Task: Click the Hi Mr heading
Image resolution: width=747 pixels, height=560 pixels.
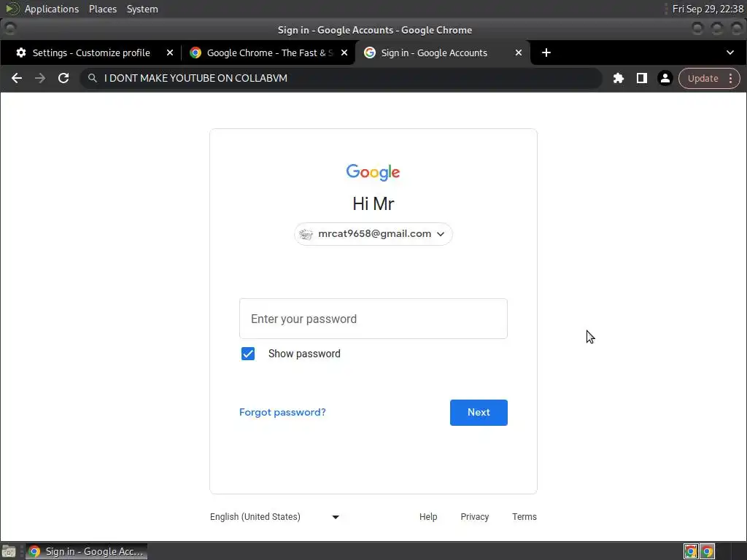Action: point(373,204)
